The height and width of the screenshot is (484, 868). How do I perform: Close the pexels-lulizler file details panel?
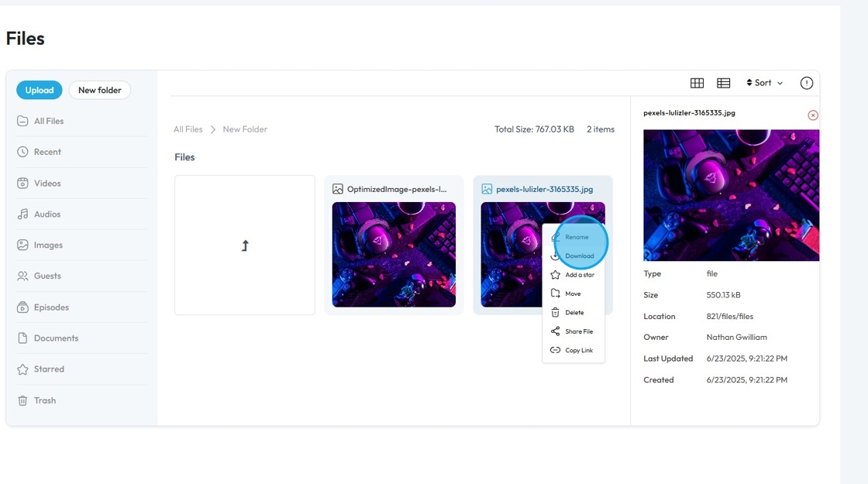coord(813,115)
